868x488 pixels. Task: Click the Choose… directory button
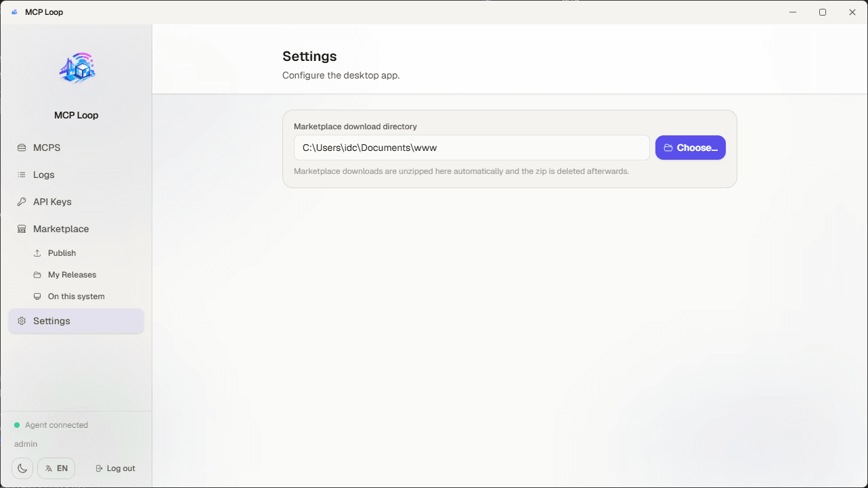click(x=691, y=148)
